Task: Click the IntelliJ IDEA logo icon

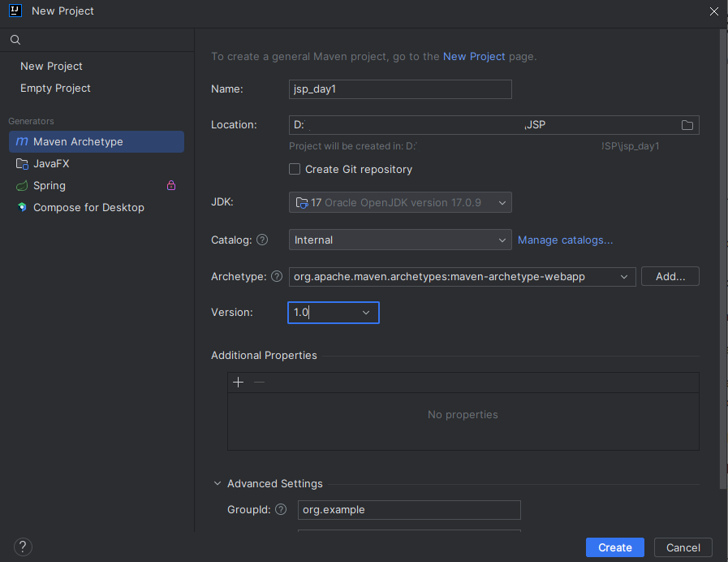Action: pos(15,11)
